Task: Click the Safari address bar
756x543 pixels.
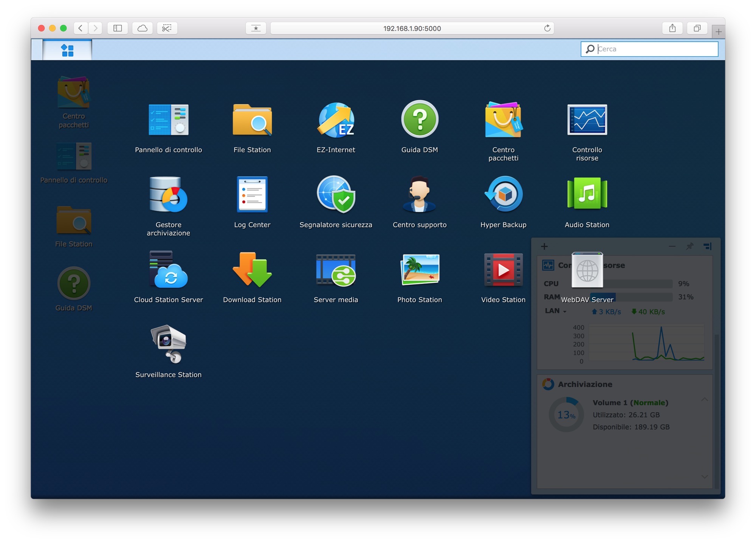Action: [412, 28]
